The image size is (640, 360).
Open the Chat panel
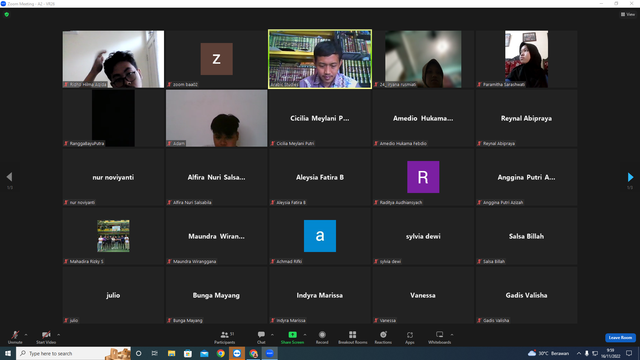pyautogui.click(x=261, y=337)
